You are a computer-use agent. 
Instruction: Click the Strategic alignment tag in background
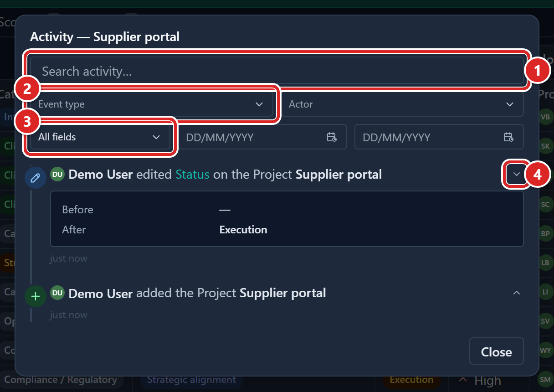pos(192,380)
